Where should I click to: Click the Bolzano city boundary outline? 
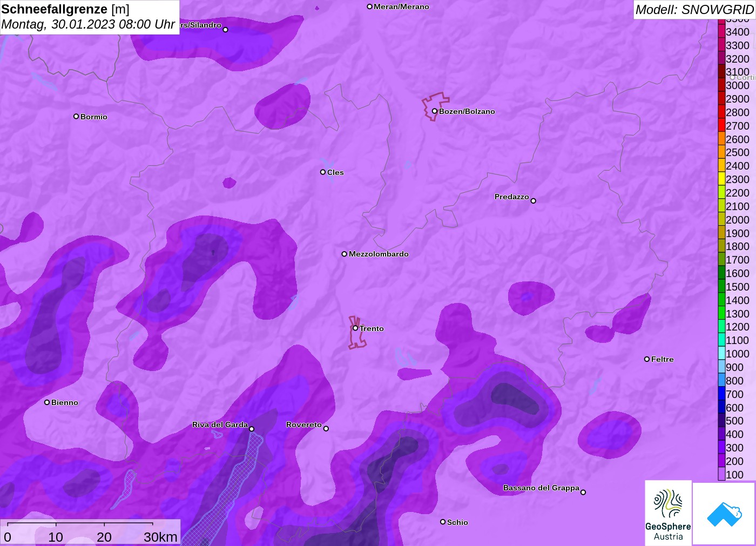435,106
